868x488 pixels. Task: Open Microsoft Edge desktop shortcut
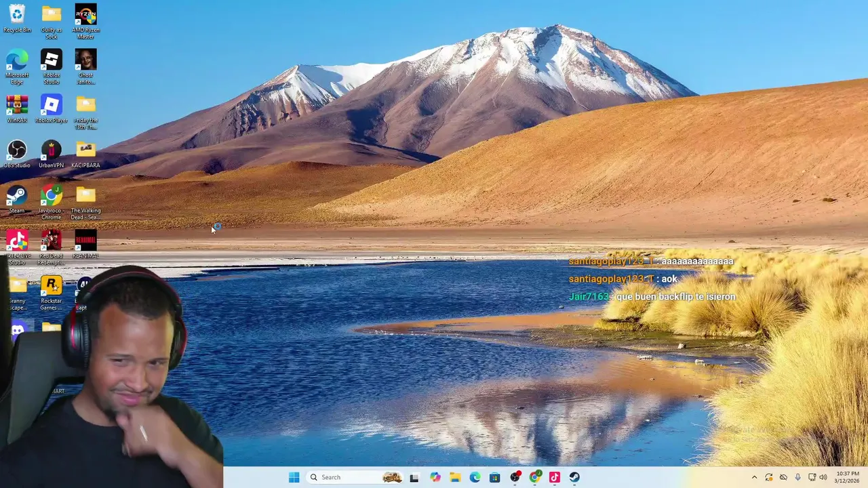coord(17,66)
